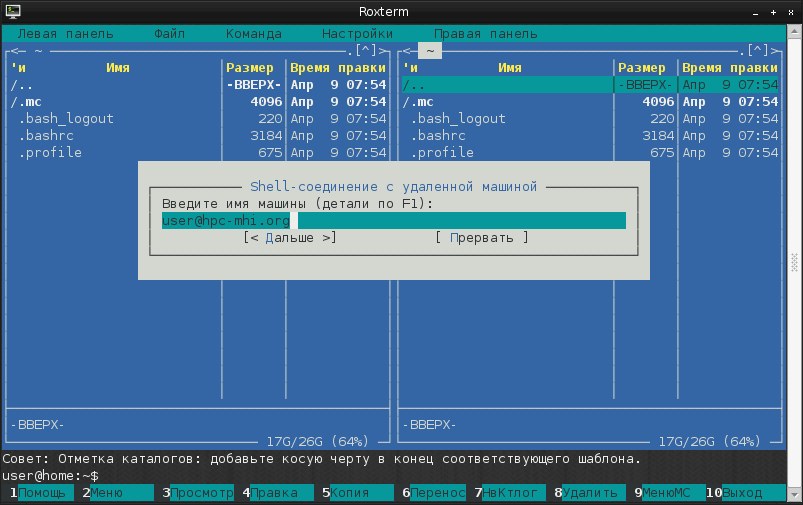Image resolution: width=803 pixels, height=505 pixels.
Task: Sort right panel by Размер column header
Action: pos(641,68)
